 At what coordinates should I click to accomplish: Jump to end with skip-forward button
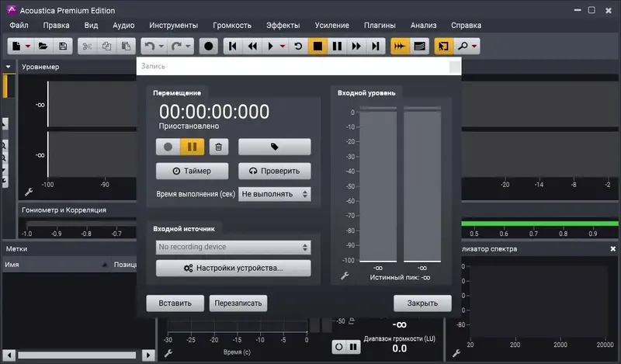pyautogui.click(x=376, y=47)
